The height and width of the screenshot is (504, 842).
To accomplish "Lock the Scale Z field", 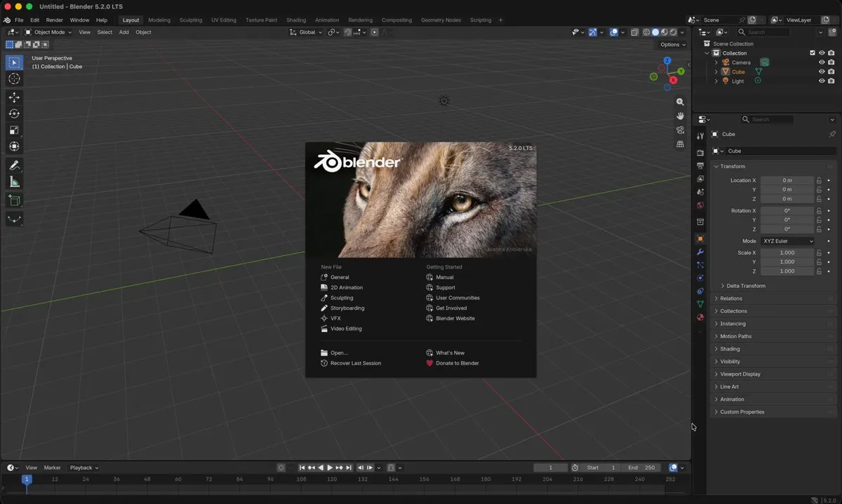I will click(x=819, y=271).
